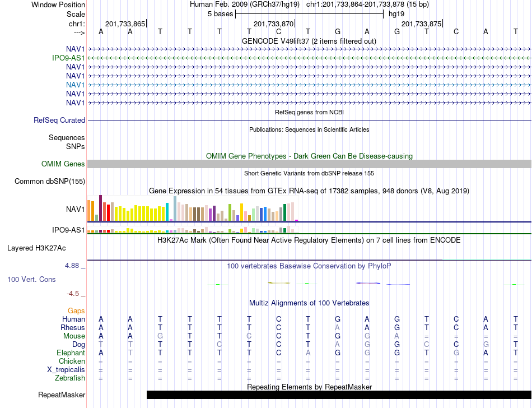Open the RefSeq Curated track label

coord(59,120)
